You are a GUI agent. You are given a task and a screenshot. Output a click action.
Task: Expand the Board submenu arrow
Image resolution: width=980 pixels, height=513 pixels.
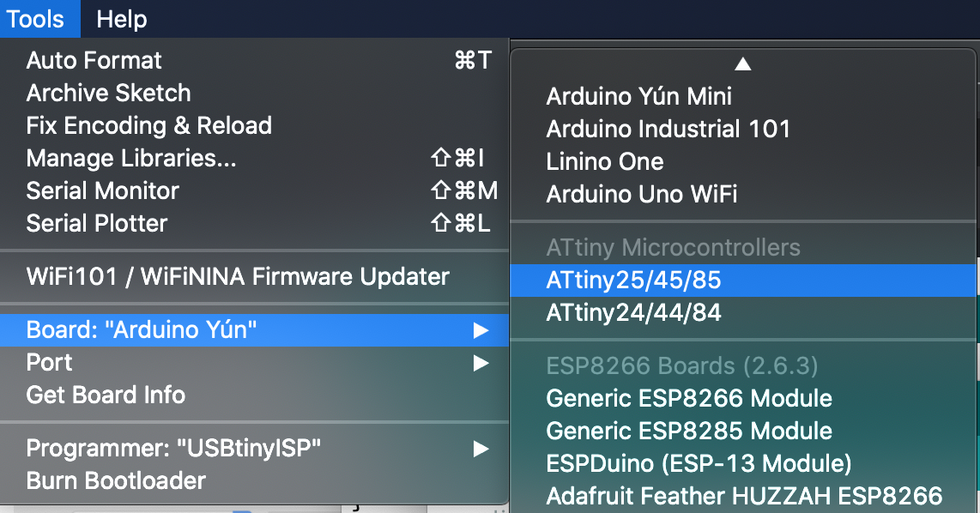coord(481,329)
